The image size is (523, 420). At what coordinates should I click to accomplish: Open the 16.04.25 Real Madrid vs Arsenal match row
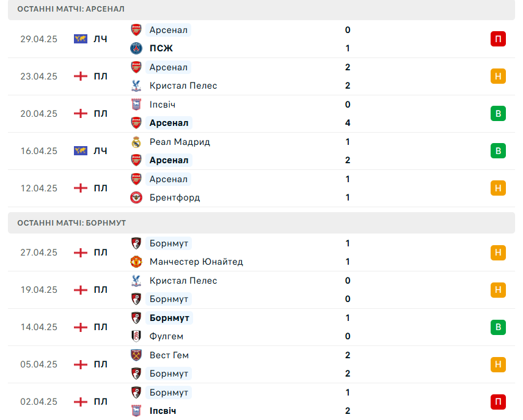coord(261,151)
